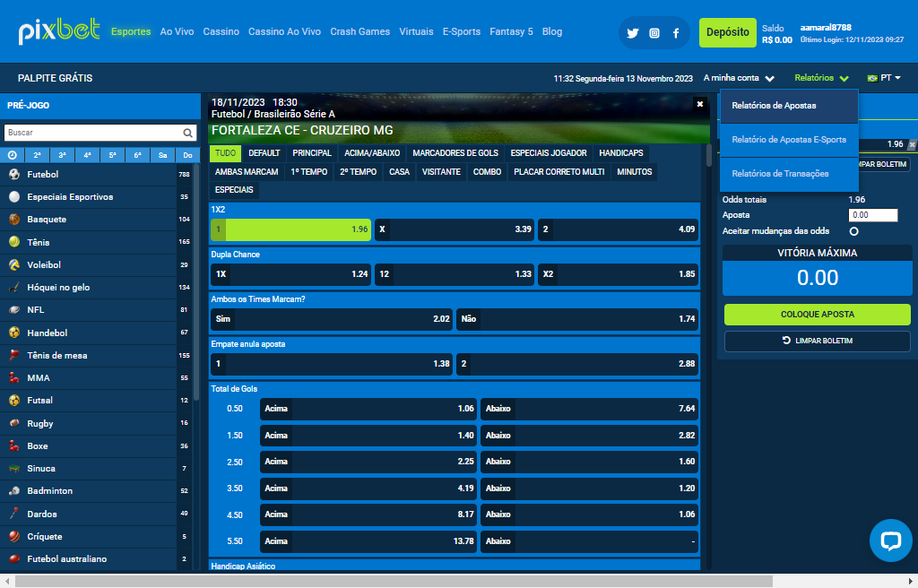The height and width of the screenshot is (588, 918).
Task: Open the Twitter social icon
Action: pos(632,33)
